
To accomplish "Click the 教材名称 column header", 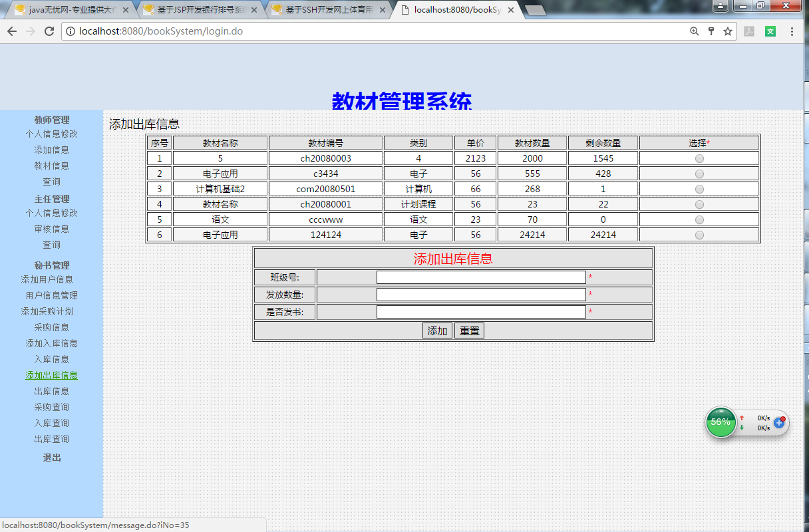I will 220,143.
